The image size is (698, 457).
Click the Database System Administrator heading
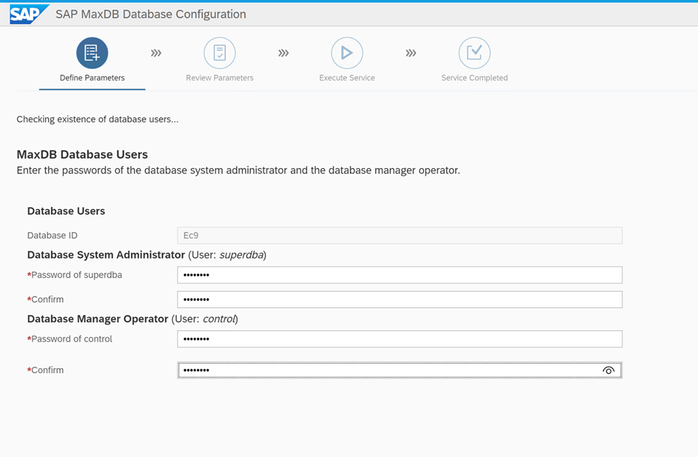[106, 255]
